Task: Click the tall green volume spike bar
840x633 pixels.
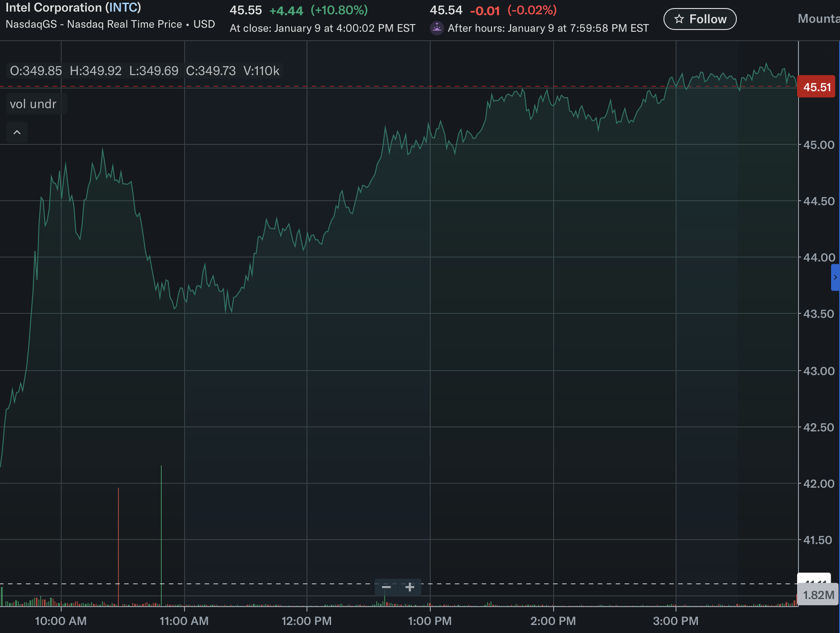Action: (x=161, y=536)
